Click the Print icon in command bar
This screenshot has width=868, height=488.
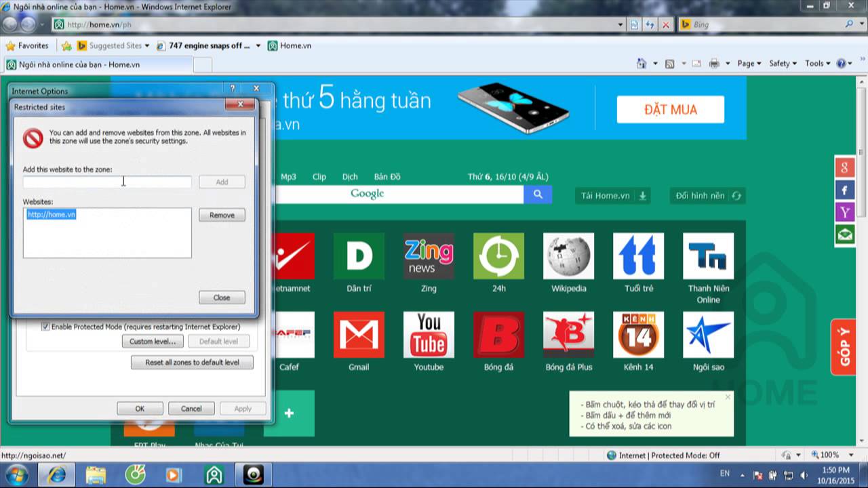pos(714,63)
